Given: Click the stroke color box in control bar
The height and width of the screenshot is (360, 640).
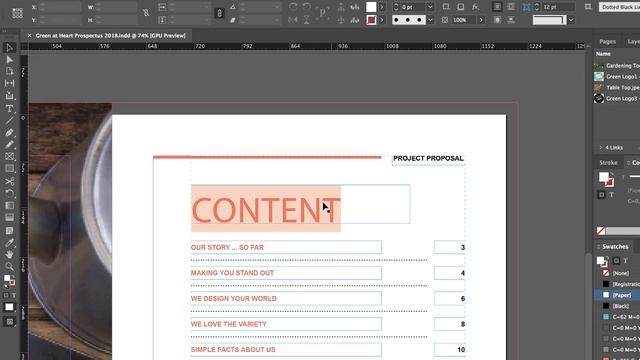Looking at the screenshot, I should click(371, 20).
